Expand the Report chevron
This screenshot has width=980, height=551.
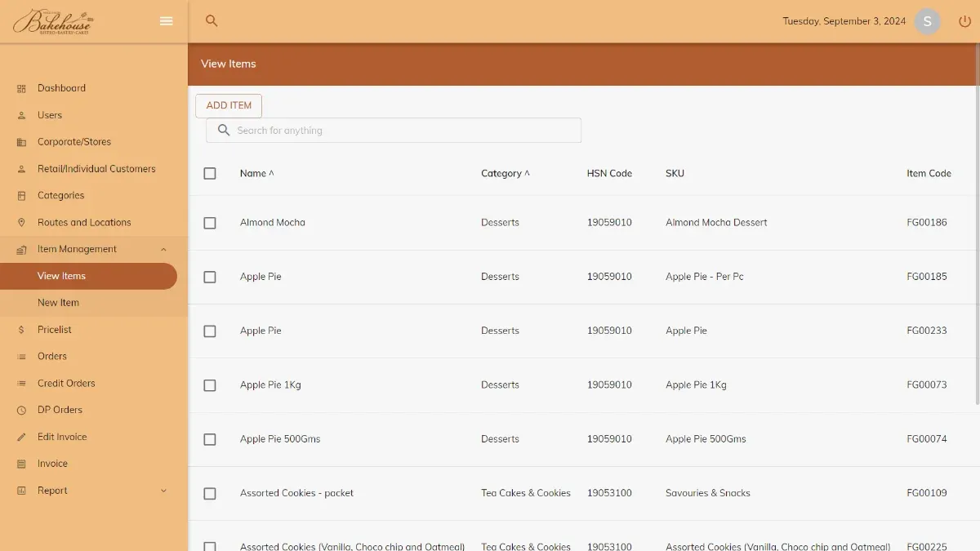163,491
